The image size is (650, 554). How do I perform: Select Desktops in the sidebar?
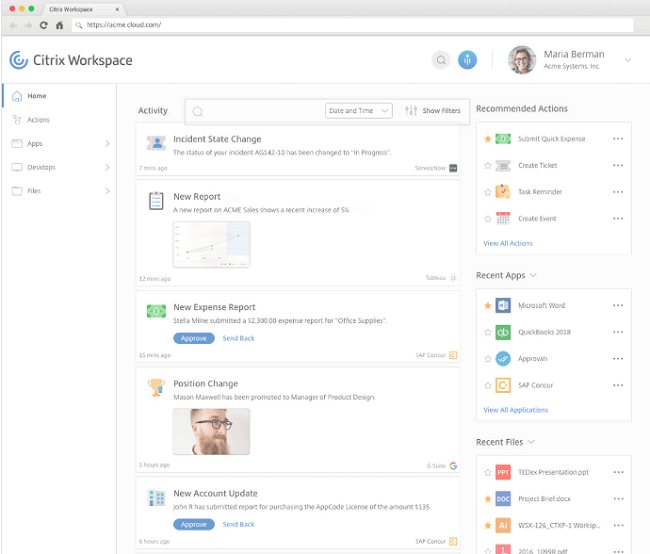click(59, 167)
